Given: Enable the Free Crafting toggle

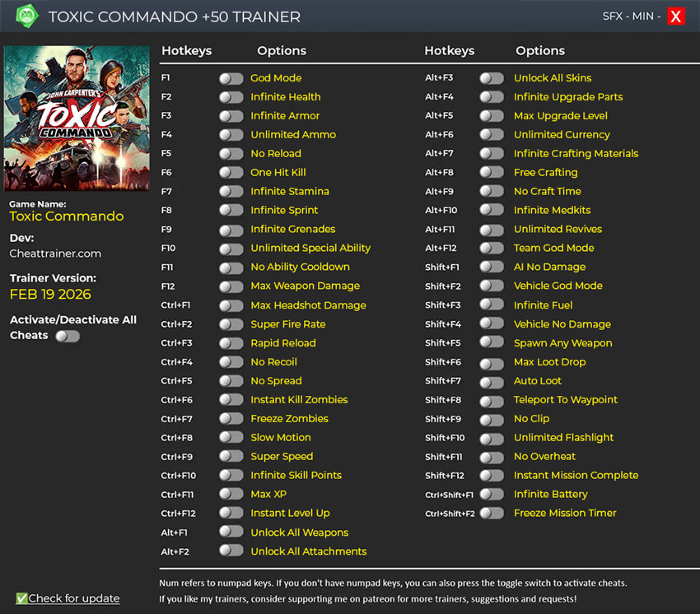Looking at the screenshot, I should (x=491, y=173).
